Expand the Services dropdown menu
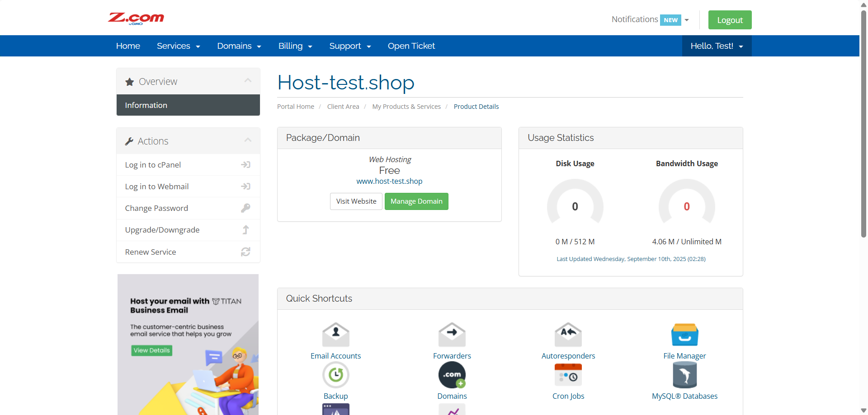868x415 pixels. coord(178,46)
